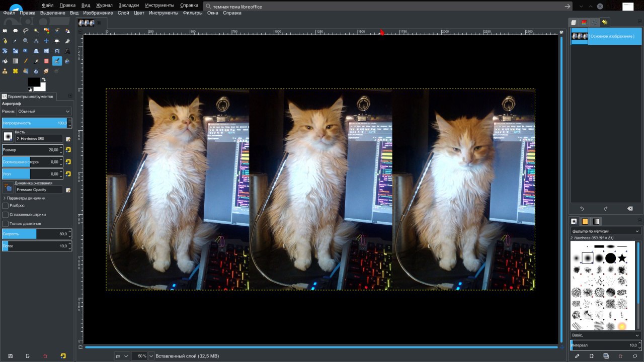
Task: Select the Ellipse Select tool
Action: pos(16,31)
